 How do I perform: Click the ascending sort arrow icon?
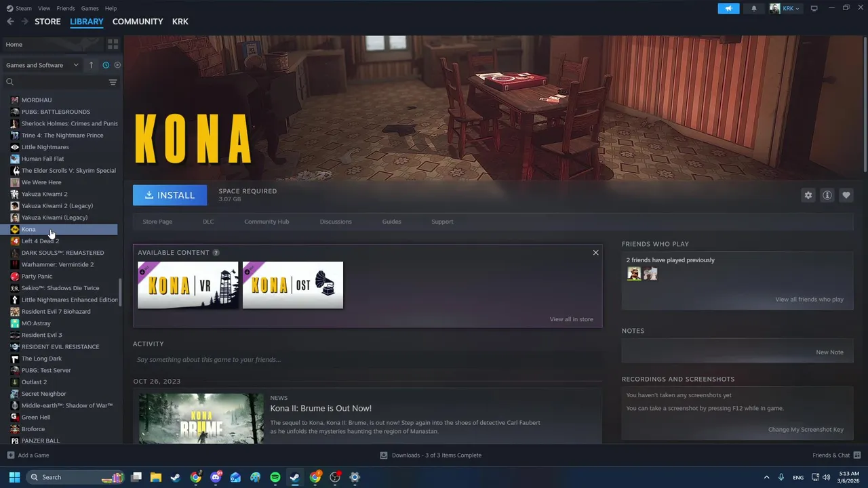[x=91, y=65]
